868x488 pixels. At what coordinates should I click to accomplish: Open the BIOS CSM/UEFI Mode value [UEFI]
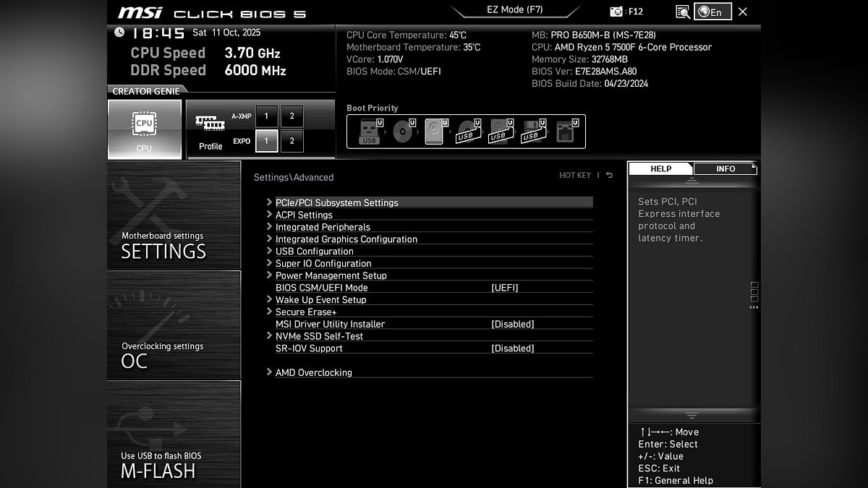click(504, 288)
